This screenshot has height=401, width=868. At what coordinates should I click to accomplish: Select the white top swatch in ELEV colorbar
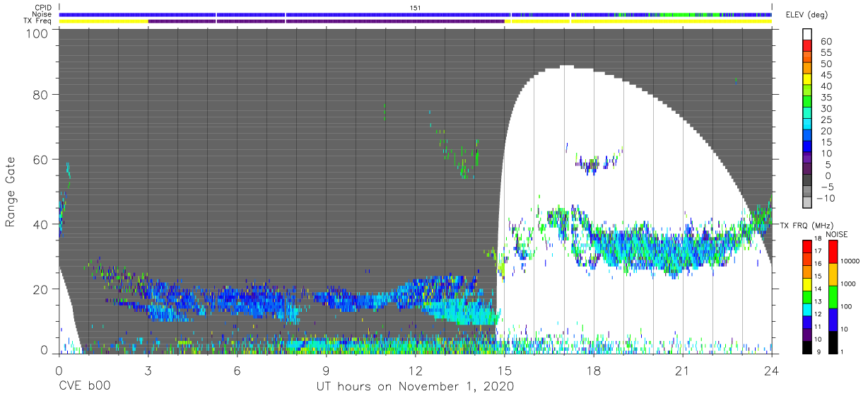click(x=807, y=35)
